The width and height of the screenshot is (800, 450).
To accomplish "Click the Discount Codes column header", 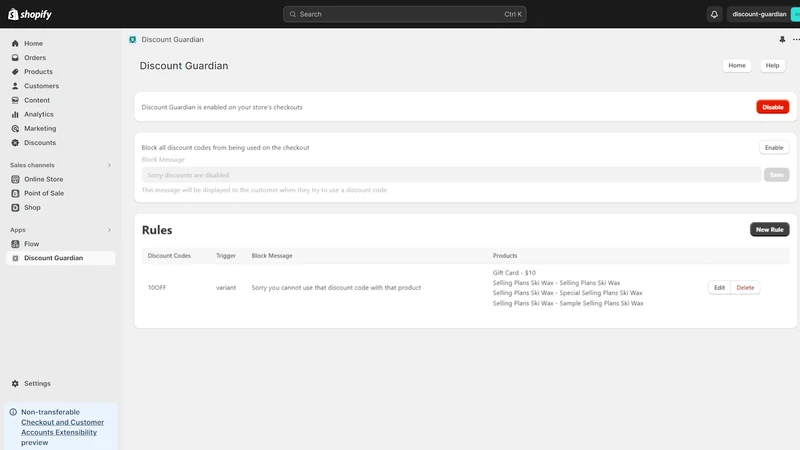I will [x=169, y=256].
